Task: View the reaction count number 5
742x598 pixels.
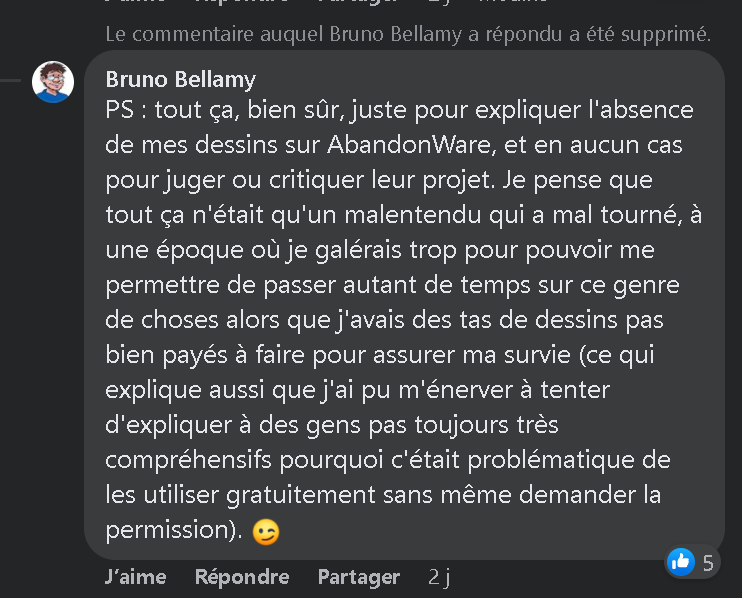Action: point(708,562)
